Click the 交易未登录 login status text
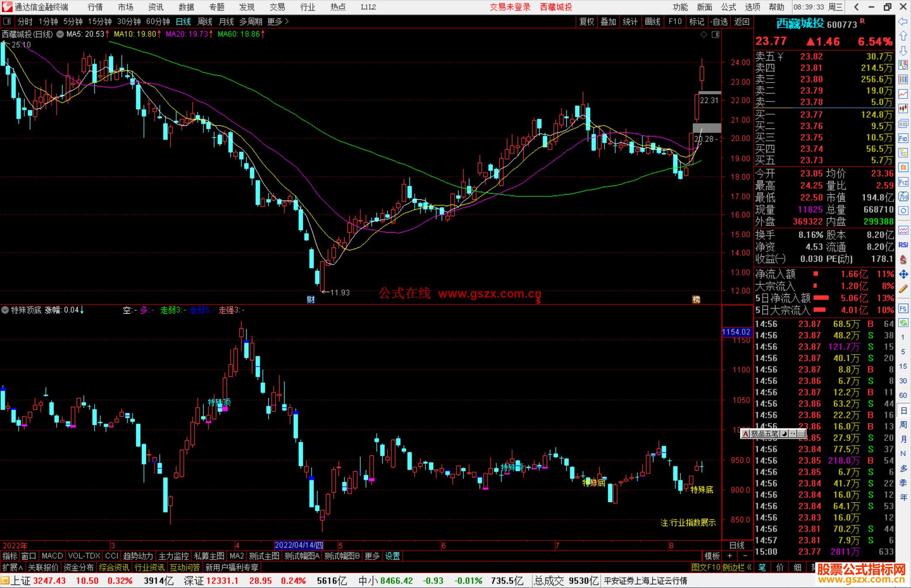 [x=510, y=7]
